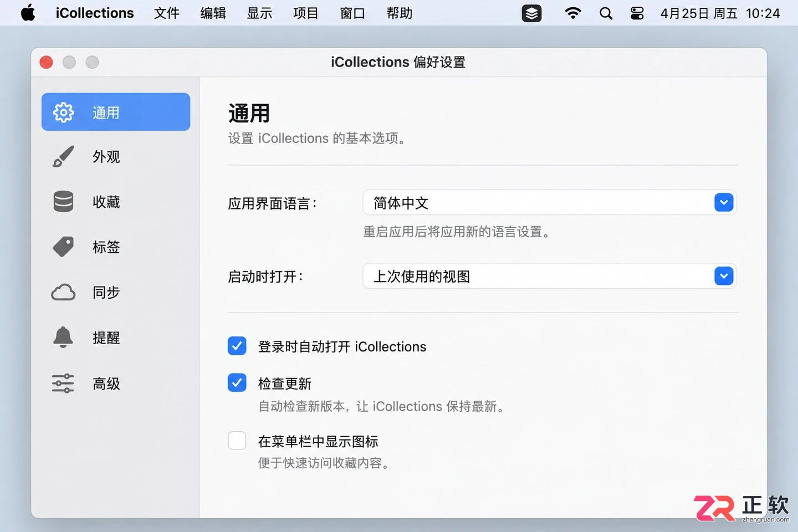
Task: Click the database icon for 收藏
Action: click(63, 202)
